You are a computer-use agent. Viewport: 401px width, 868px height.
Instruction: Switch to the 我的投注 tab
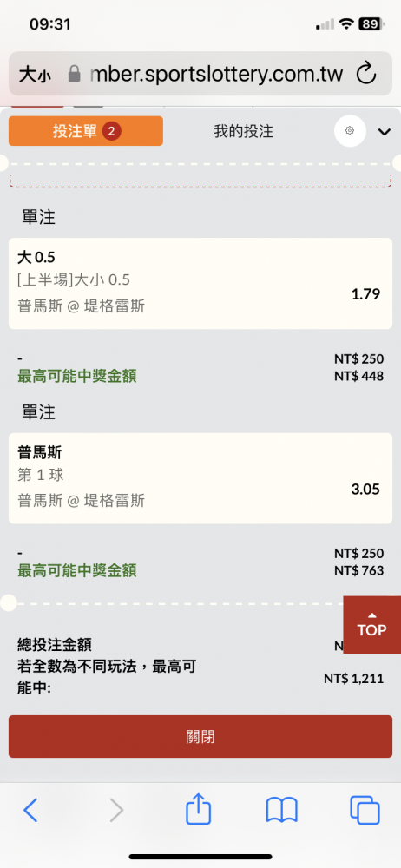click(244, 131)
